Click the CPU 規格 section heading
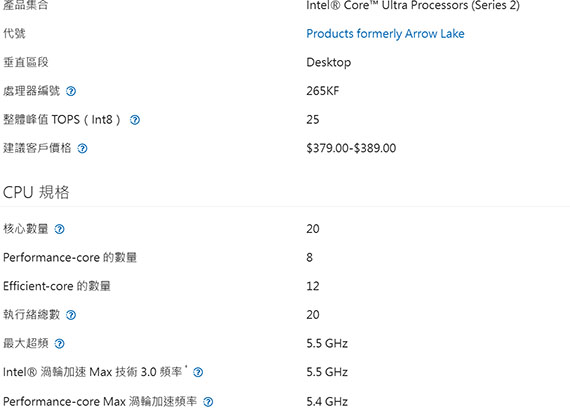570x409 pixels. tap(36, 192)
